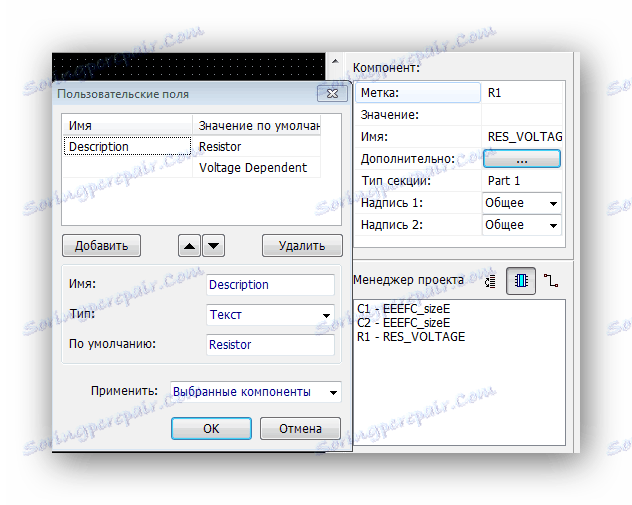Select the Description row in the fields table
This screenshot has width=632, height=505.
[127, 146]
